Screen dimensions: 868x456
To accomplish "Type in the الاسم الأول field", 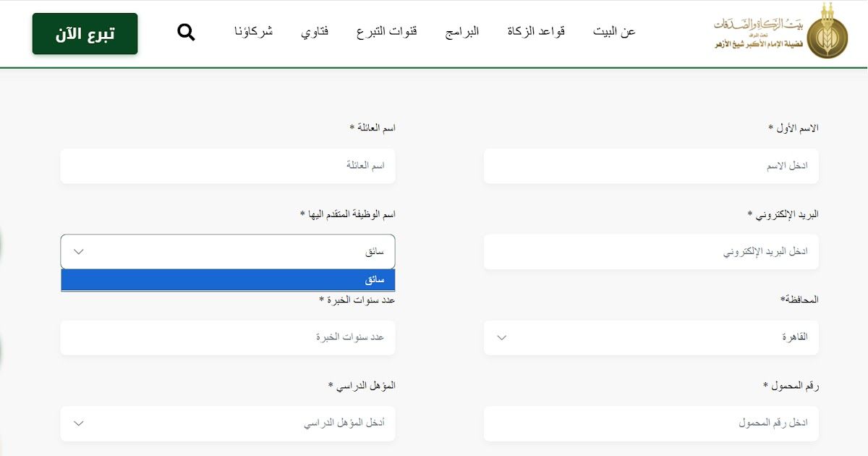I will click(x=651, y=166).
